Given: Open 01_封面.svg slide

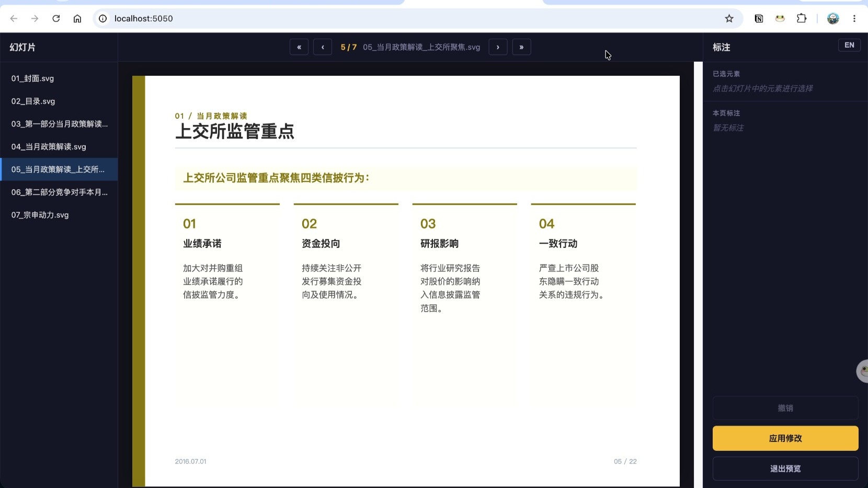Looking at the screenshot, I should [x=59, y=78].
